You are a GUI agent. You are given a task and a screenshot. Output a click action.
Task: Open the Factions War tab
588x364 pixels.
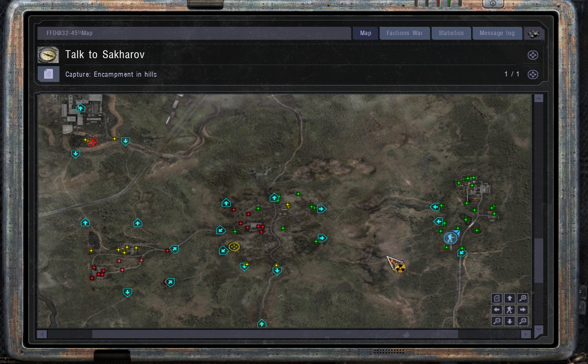pyautogui.click(x=405, y=33)
